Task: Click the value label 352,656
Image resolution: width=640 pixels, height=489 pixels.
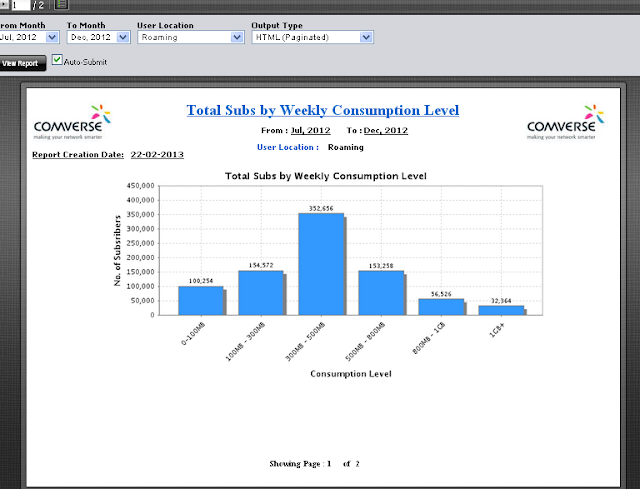Action: tap(321, 209)
